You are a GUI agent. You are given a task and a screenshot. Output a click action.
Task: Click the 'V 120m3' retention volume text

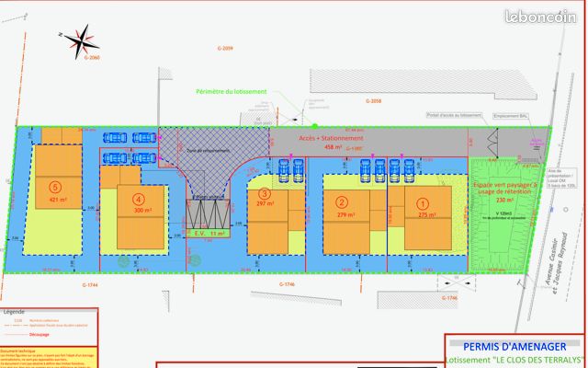pos(504,213)
